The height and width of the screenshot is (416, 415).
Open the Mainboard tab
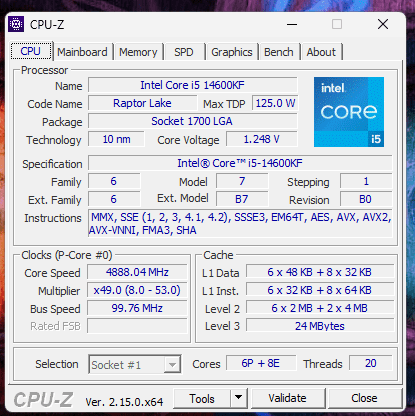(82, 52)
